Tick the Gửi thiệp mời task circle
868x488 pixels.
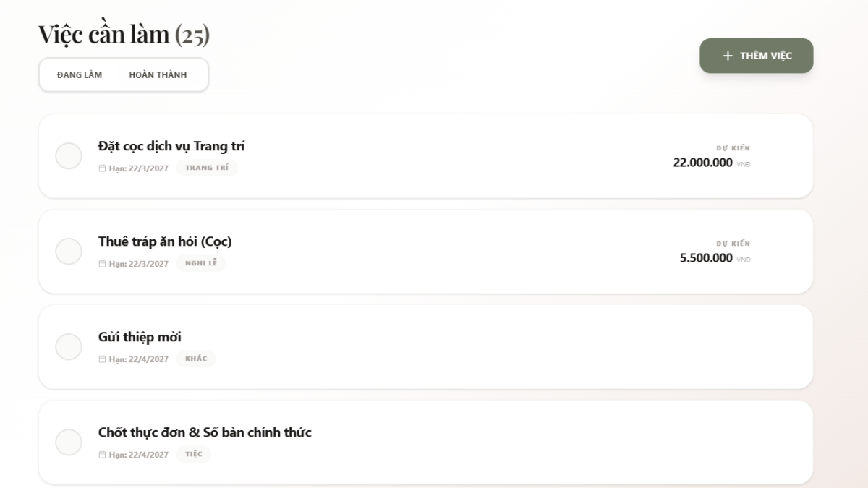pyautogui.click(x=69, y=347)
